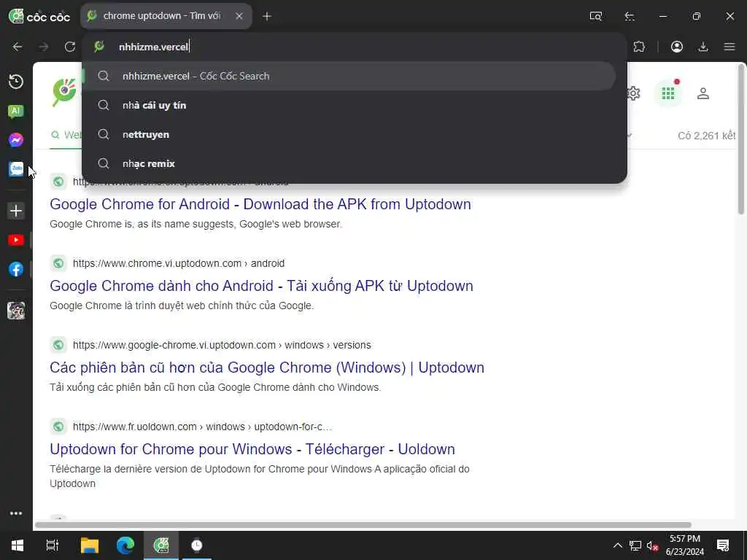The width and height of the screenshot is (747, 560).
Task: Show hidden system tray icons
Action: [617, 545]
